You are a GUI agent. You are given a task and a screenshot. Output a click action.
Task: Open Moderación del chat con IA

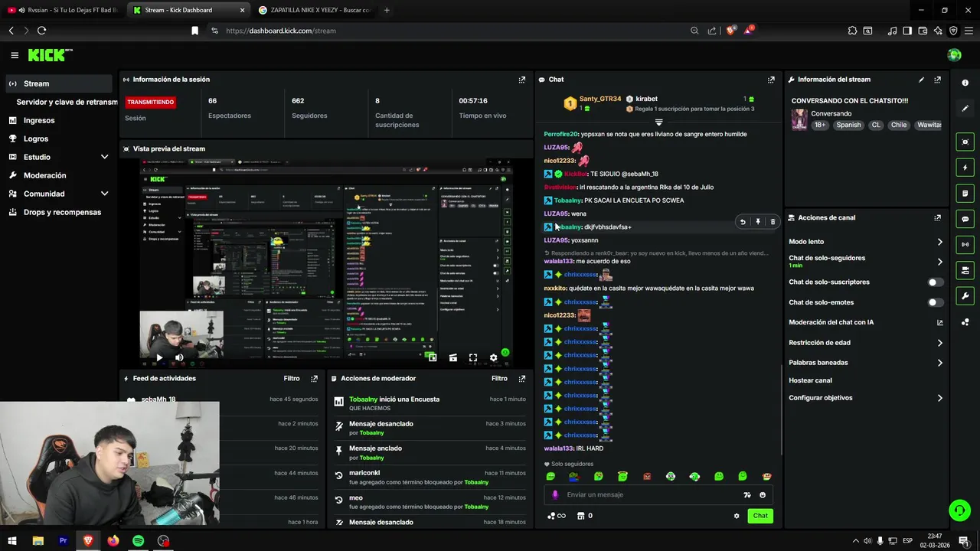(x=866, y=323)
